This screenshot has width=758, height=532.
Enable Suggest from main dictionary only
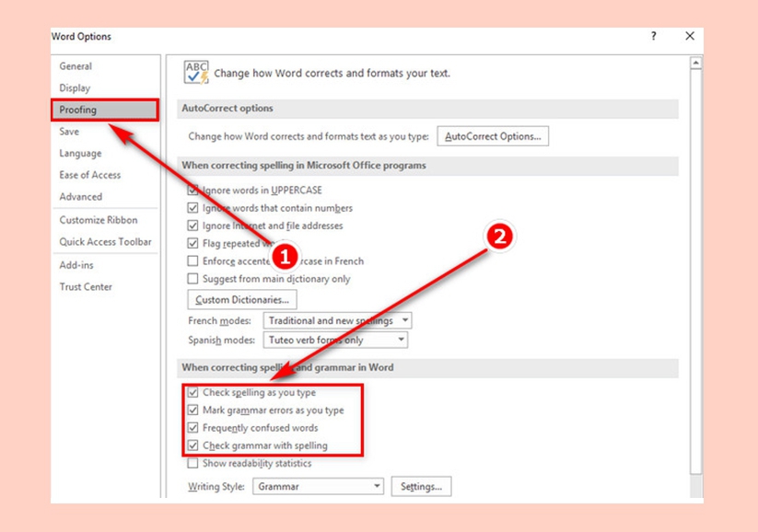[x=192, y=279]
